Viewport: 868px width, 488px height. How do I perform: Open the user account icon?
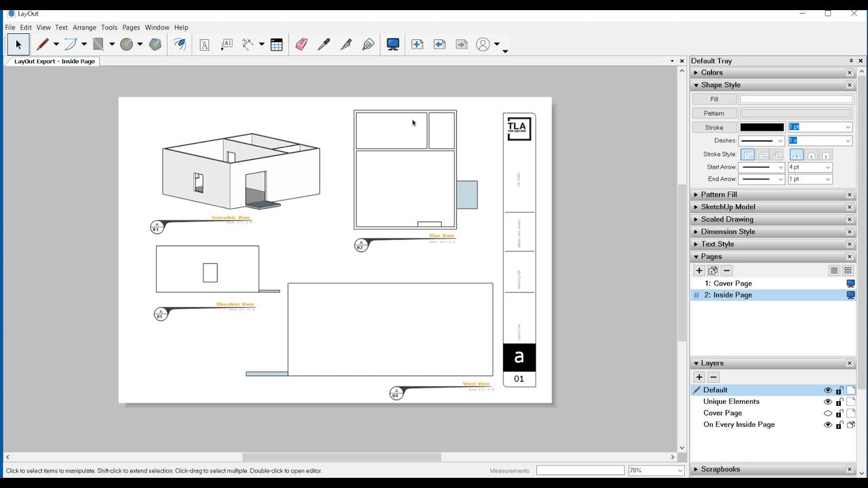484,45
